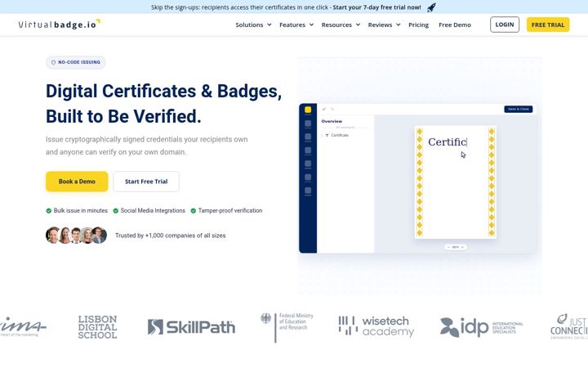Click the undo arrow in the editor preview
Screen dimensions: 588x368
click(324, 110)
